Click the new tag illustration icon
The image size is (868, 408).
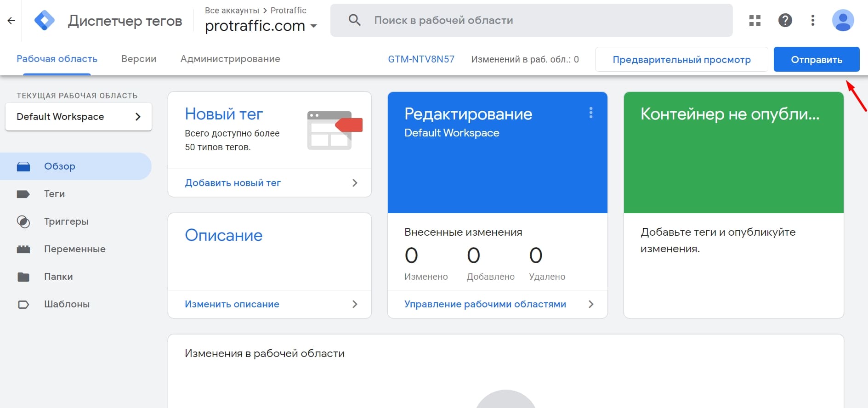click(x=335, y=130)
